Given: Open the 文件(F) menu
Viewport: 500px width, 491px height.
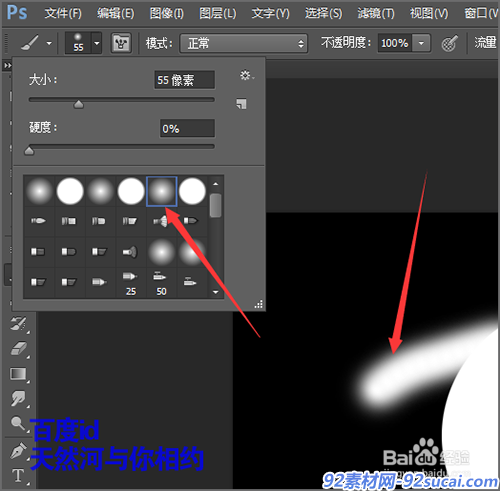Looking at the screenshot, I should pos(63,13).
